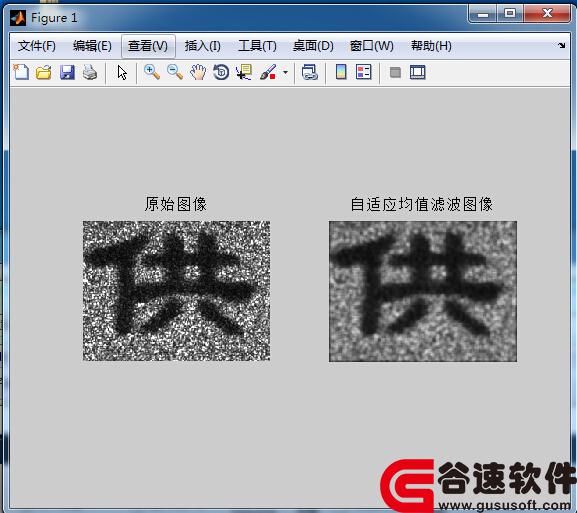Select the Zoom Out magnifier tool
The image size is (577, 513).
175,72
